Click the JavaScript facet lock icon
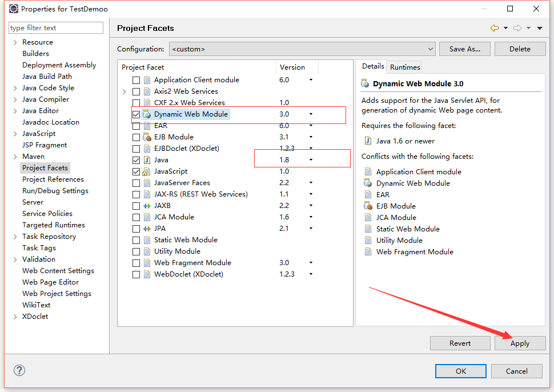554x392 pixels. tap(146, 172)
